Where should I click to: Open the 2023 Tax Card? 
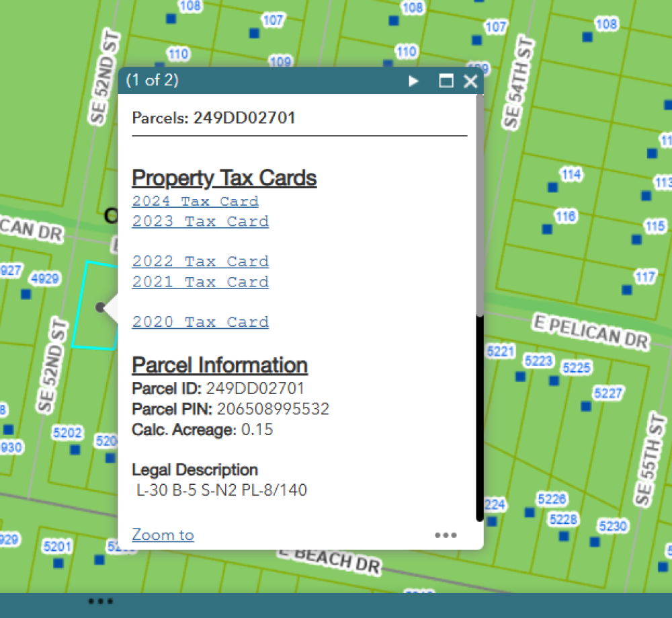[200, 221]
